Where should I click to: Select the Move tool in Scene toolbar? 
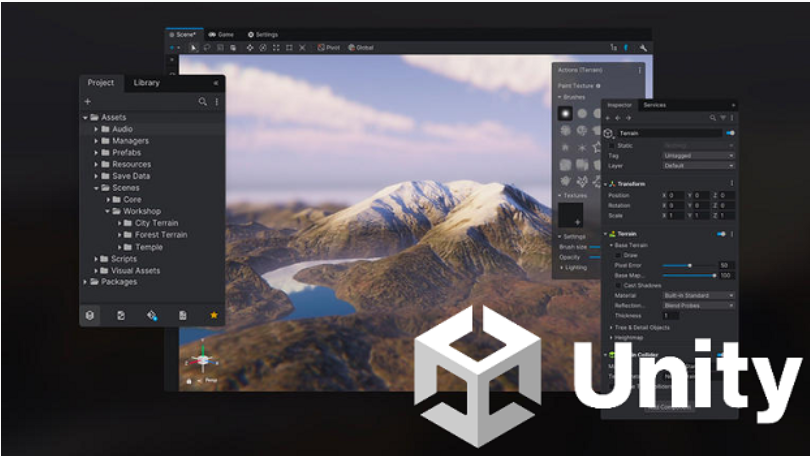[x=250, y=48]
